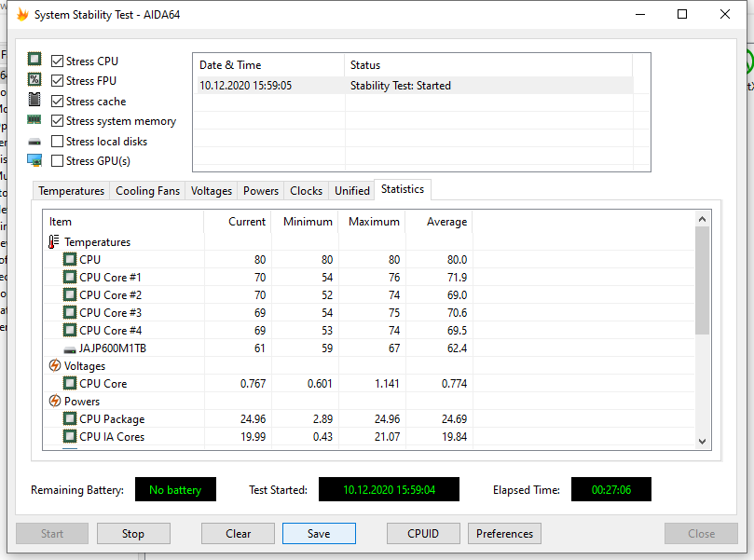This screenshot has width=754, height=560.
Task: Click the chip icon for CPU Package
Action: (x=70, y=418)
